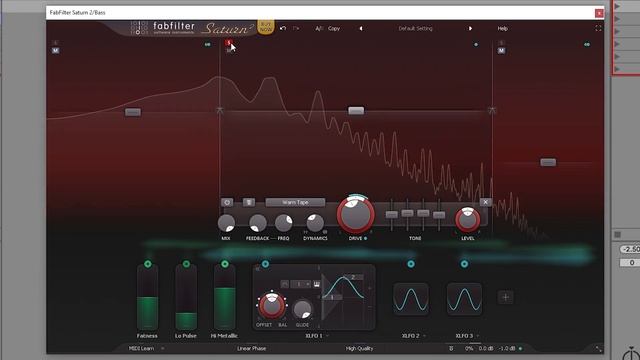Image resolution: width=640 pixels, height=360 pixels.
Task: Toggle the band power enable button
Action: pyautogui.click(x=227, y=202)
